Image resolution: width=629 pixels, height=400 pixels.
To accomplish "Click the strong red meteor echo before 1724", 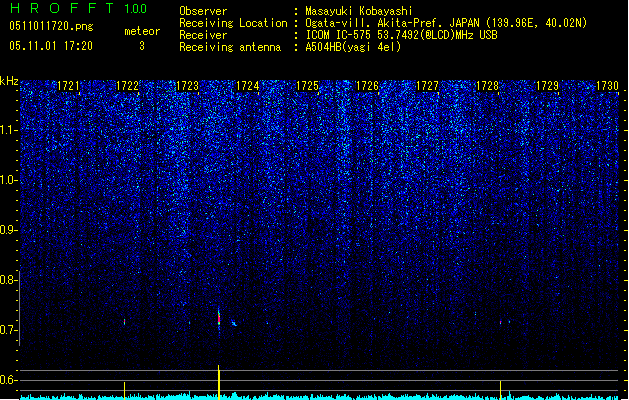I will [x=219, y=319].
